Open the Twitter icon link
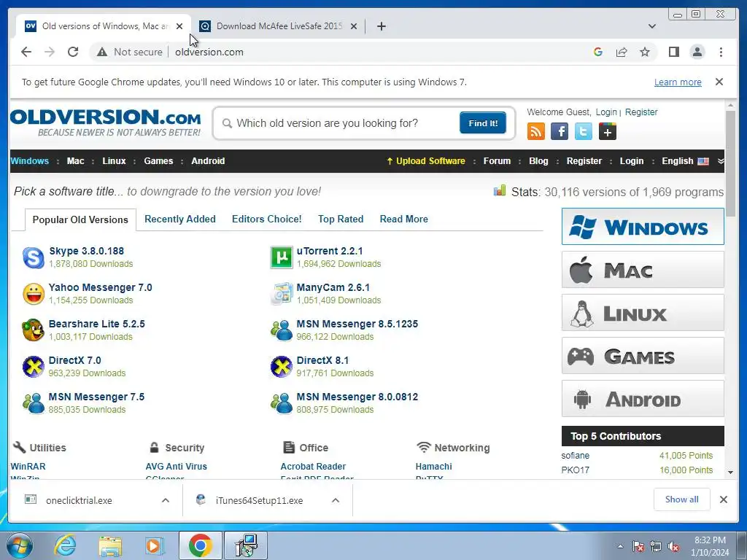Screen dimensions: 747x560 [x=583, y=131]
